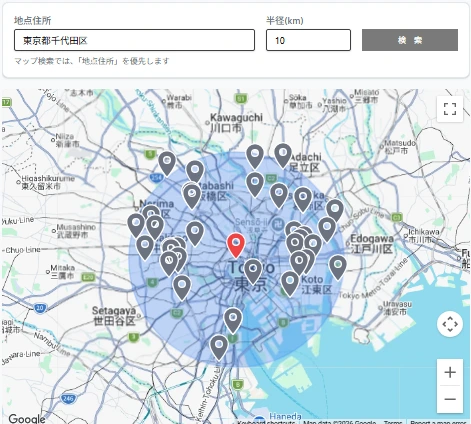Click the Report a map error link

click(x=438, y=422)
